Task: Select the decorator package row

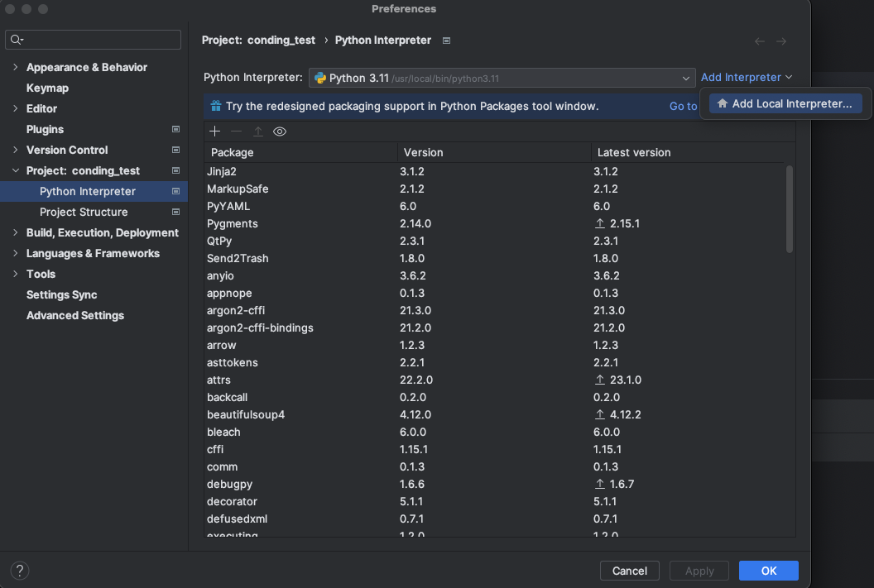Action: coord(494,501)
